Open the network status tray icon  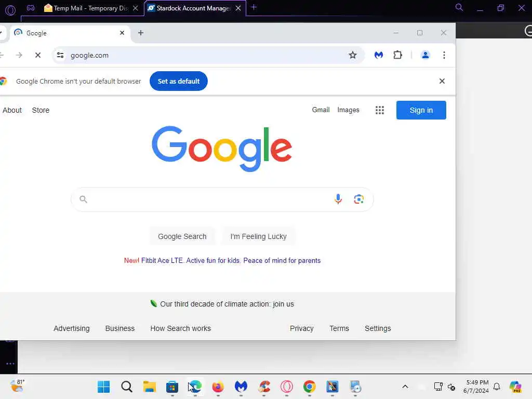438,387
